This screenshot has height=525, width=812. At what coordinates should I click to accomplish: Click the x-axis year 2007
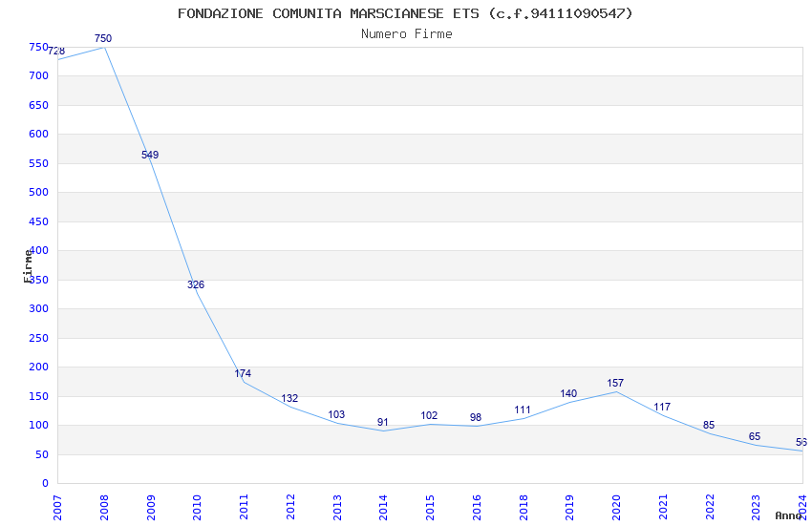[57, 508]
